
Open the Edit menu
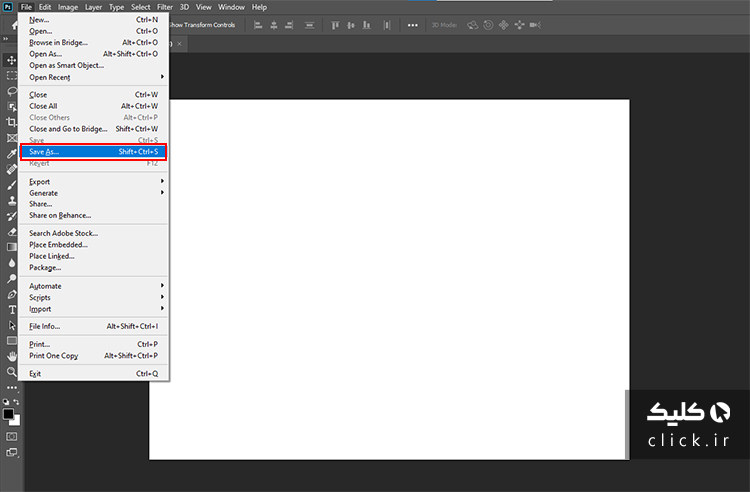(45, 7)
